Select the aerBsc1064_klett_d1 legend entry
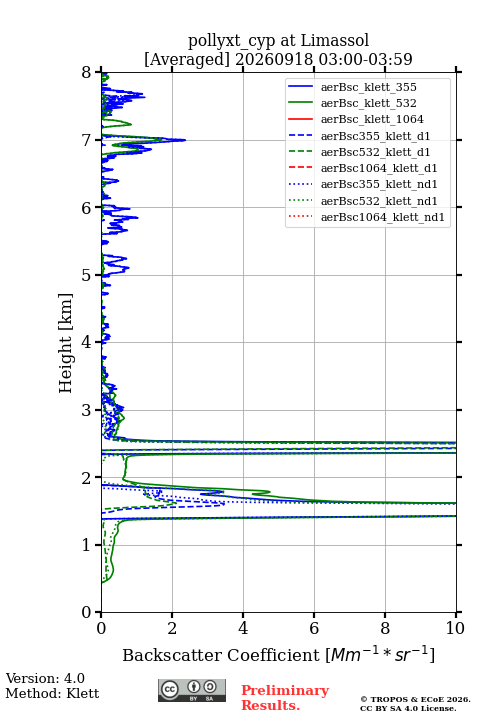This screenshot has width=480, height=720. point(363,168)
